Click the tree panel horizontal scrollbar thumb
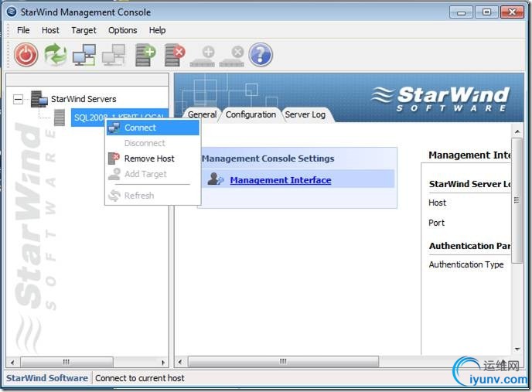Image resolution: width=532 pixels, height=392 pixels. point(66,362)
